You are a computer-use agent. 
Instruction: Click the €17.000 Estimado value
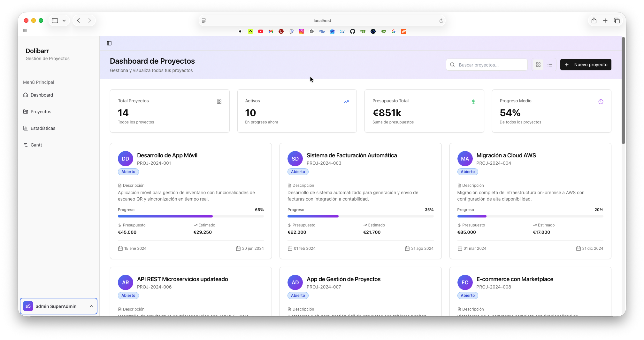pyautogui.click(x=541, y=232)
